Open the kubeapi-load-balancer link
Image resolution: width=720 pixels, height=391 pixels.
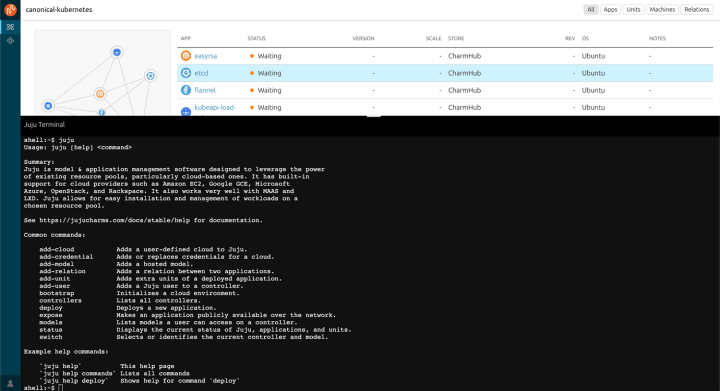215,107
